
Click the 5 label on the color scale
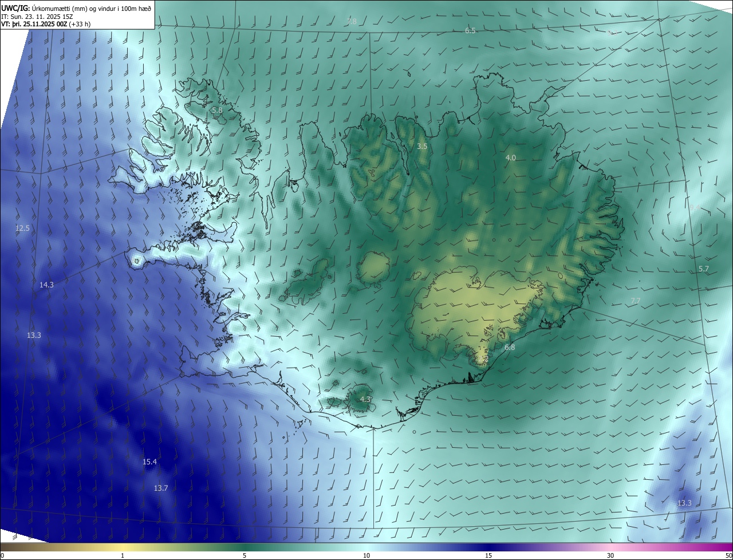(x=245, y=555)
